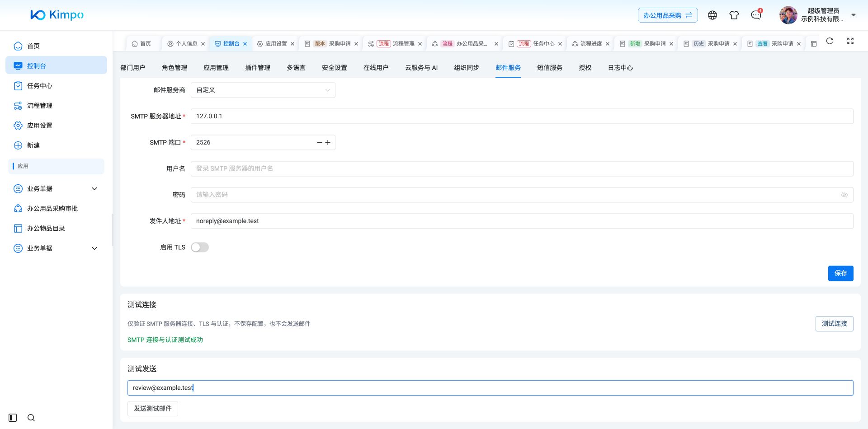Close the 历史 采购申请 tab
868x429 pixels.
pyautogui.click(x=735, y=44)
